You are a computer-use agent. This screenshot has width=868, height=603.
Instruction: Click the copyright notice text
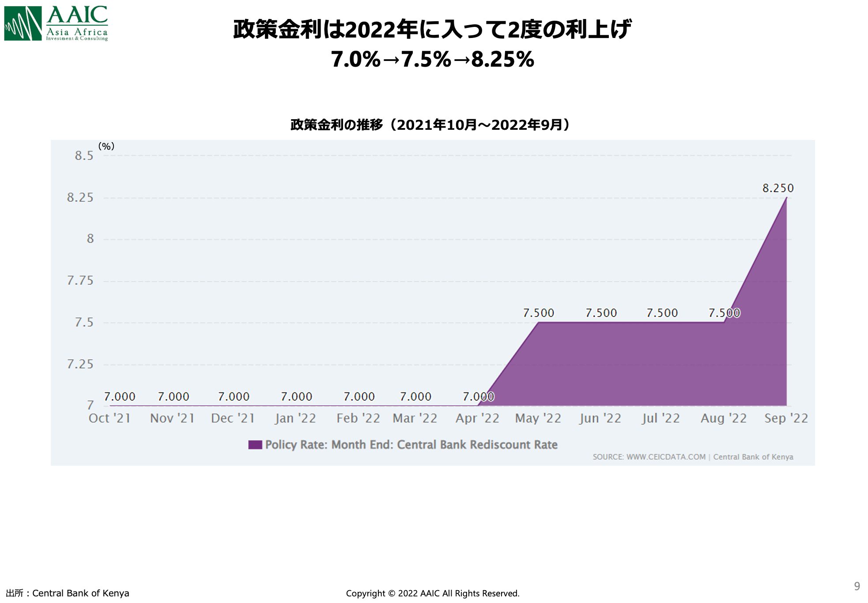pyautogui.click(x=432, y=593)
